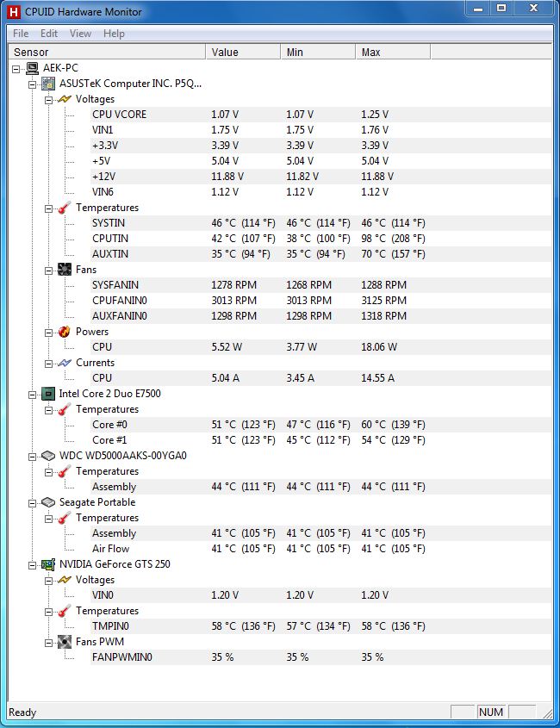Select the Core #0 temperature row

[320, 425]
